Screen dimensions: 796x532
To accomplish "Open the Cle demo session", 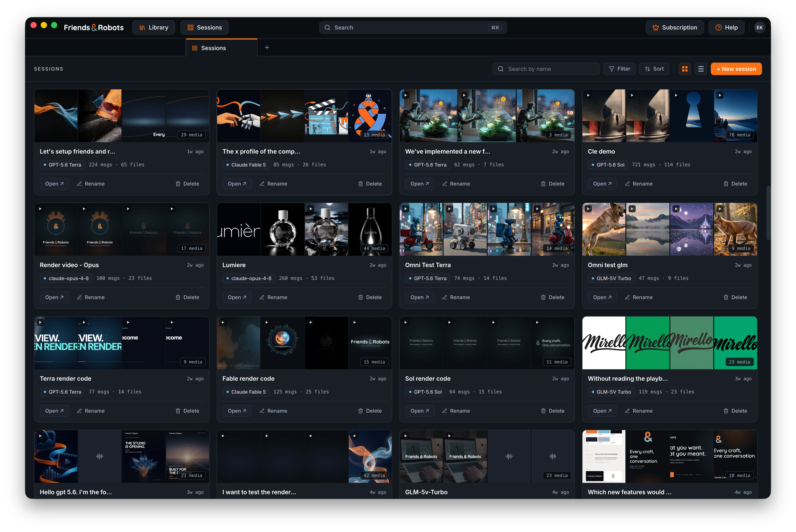I will click(x=602, y=184).
